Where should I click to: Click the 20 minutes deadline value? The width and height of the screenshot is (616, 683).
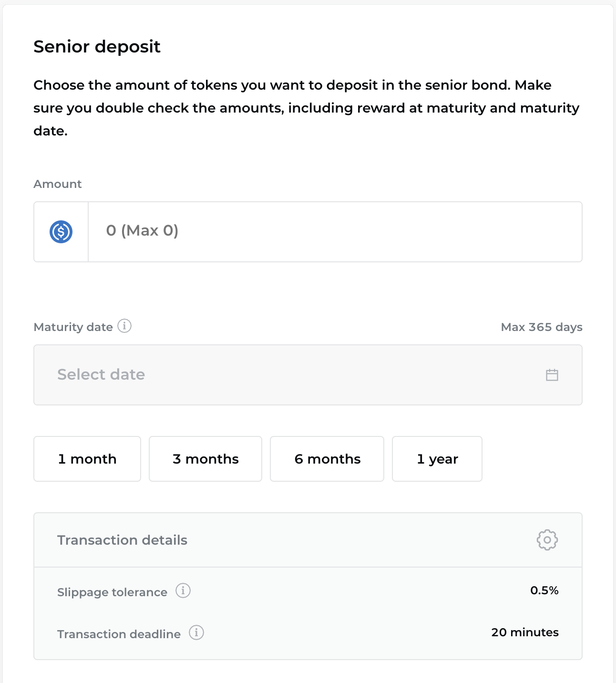coord(524,632)
